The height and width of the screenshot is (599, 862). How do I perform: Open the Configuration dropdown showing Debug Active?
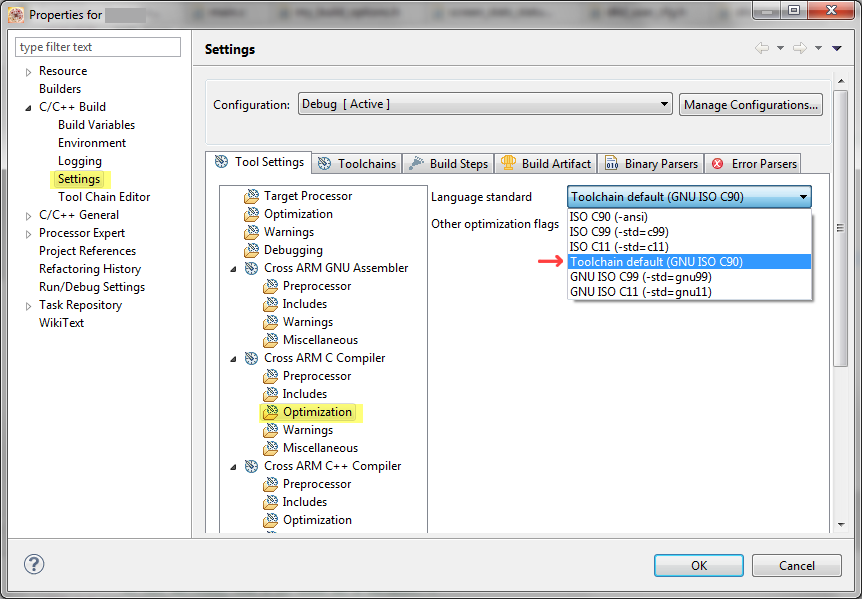pos(663,103)
